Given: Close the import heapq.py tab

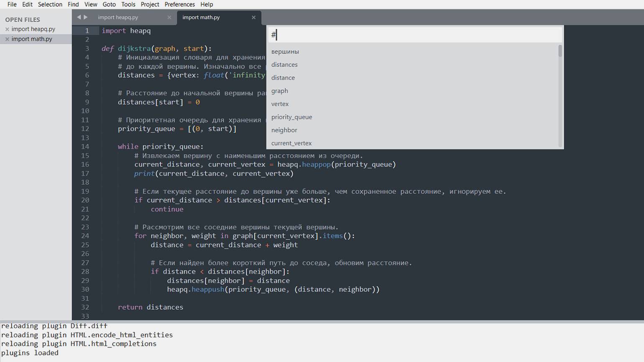Looking at the screenshot, I should (x=169, y=17).
